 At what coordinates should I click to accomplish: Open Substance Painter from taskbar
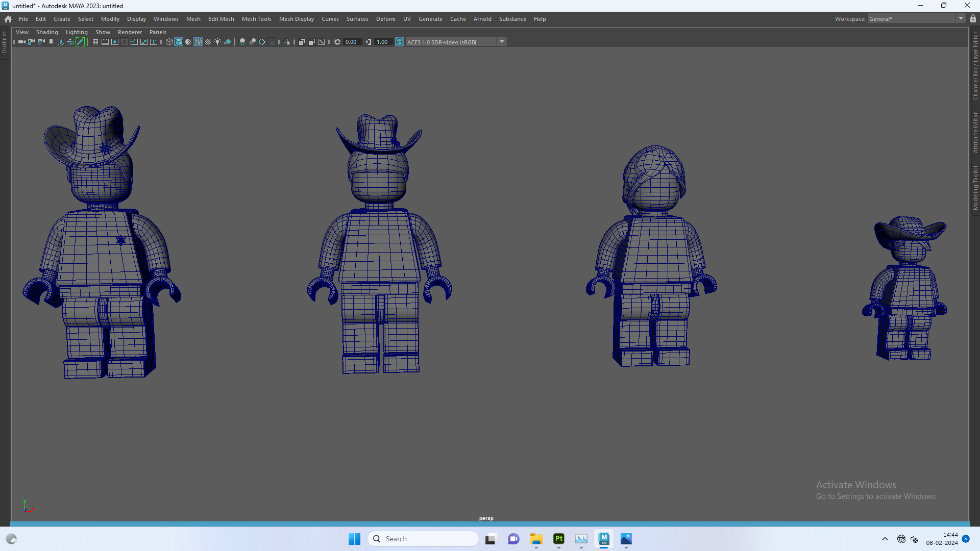click(559, 539)
